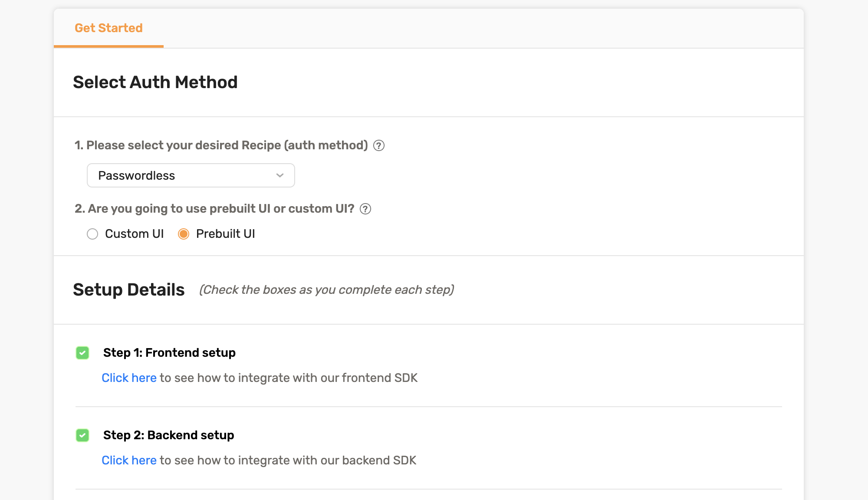Image resolution: width=868 pixels, height=500 pixels.
Task: Click the help icon next to the UI question
Action: pos(365,209)
